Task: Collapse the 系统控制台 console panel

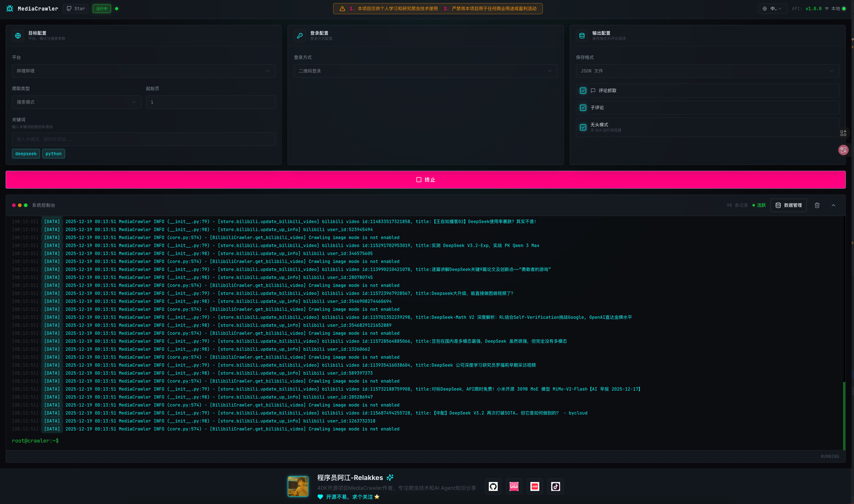Action: point(834,205)
